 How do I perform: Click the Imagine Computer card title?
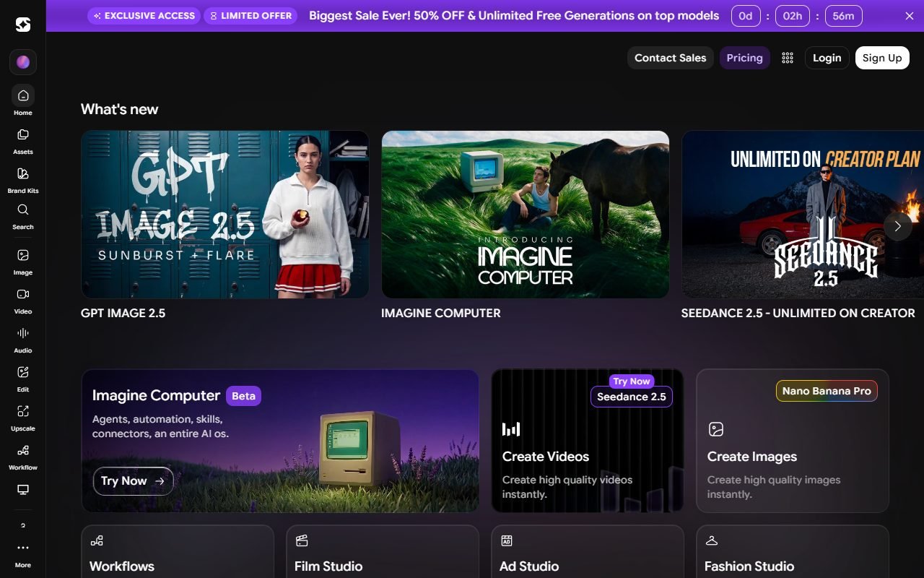pos(156,395)
